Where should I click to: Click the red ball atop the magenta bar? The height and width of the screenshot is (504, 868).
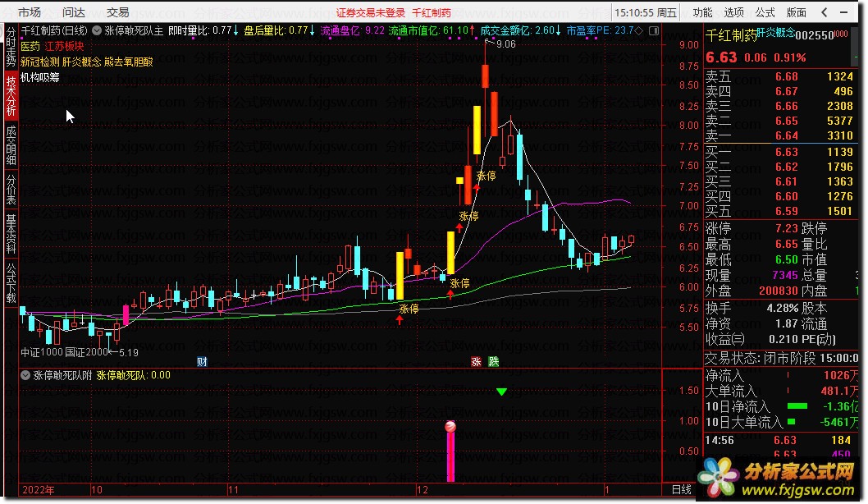click(450, 426)
